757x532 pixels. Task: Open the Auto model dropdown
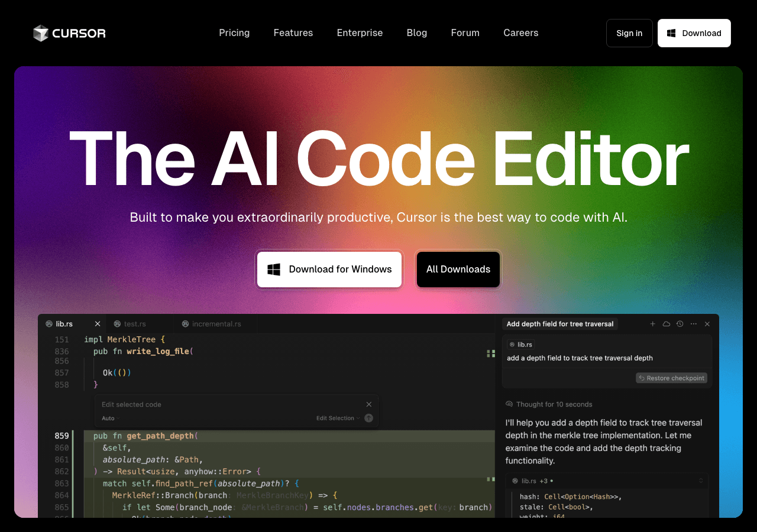(110, 418)
